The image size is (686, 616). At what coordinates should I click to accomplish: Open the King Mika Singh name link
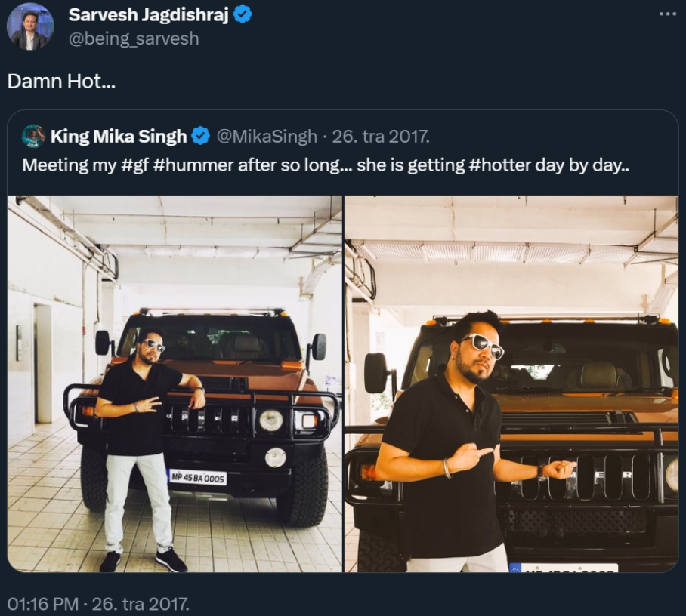tap(119, 137)
